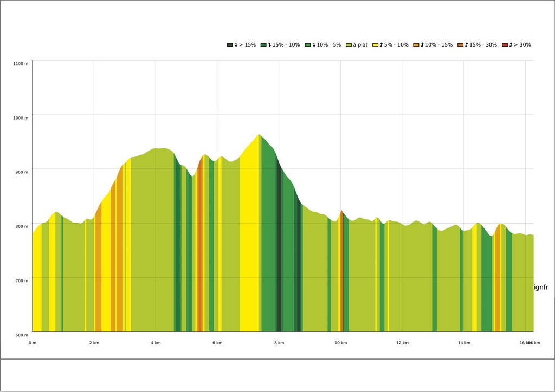Click the 4 km distance axis label
The width and height of the screenshot is (555, 392).
tap(156, 343)
